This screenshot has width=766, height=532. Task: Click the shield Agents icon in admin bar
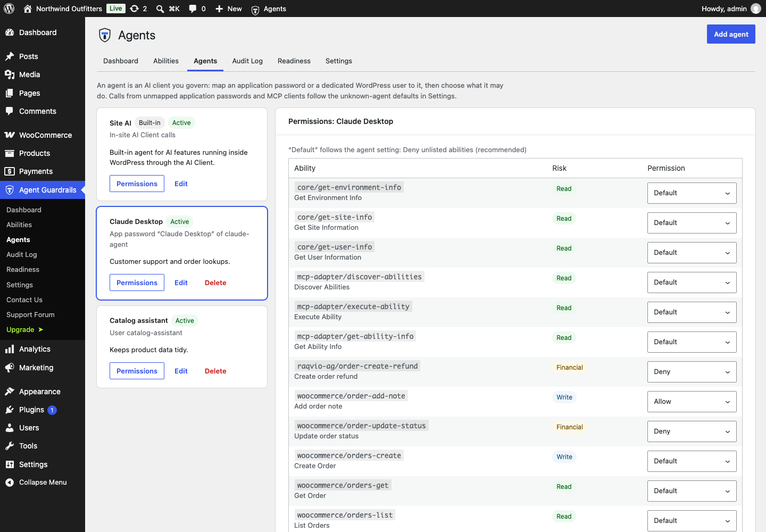pos(255,9)
